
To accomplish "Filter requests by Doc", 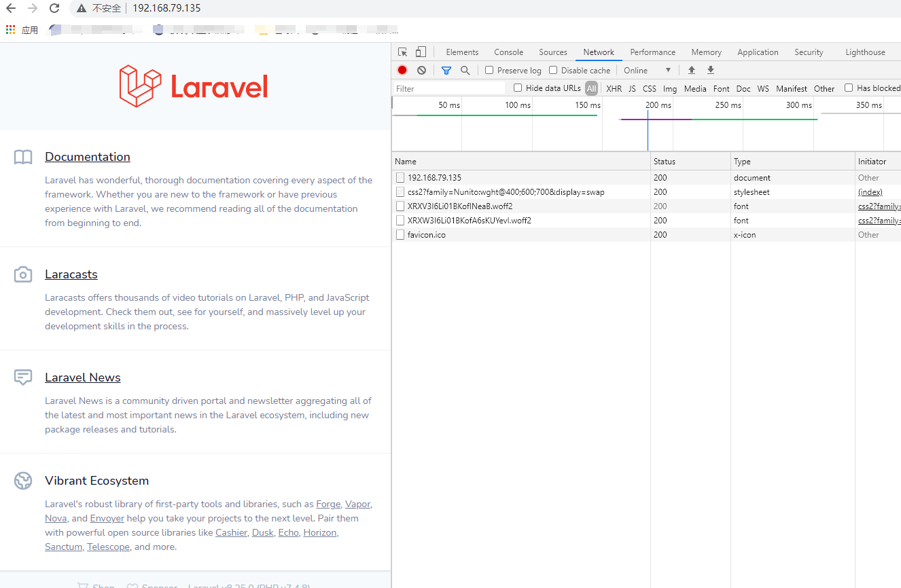I will click(x=743, y=88).
